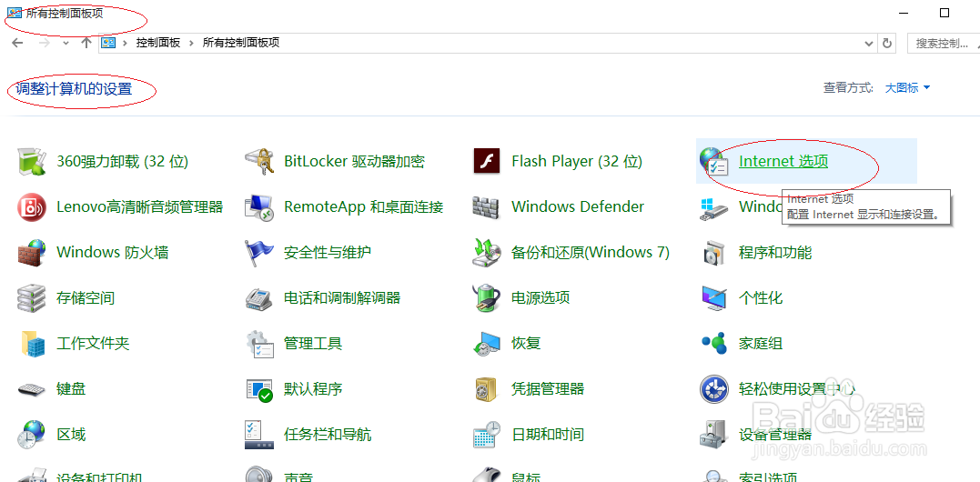Click the 备份和还原 icon
This screenshot has height=482, width=980.
pyautogui.click(x=486, y=252)
